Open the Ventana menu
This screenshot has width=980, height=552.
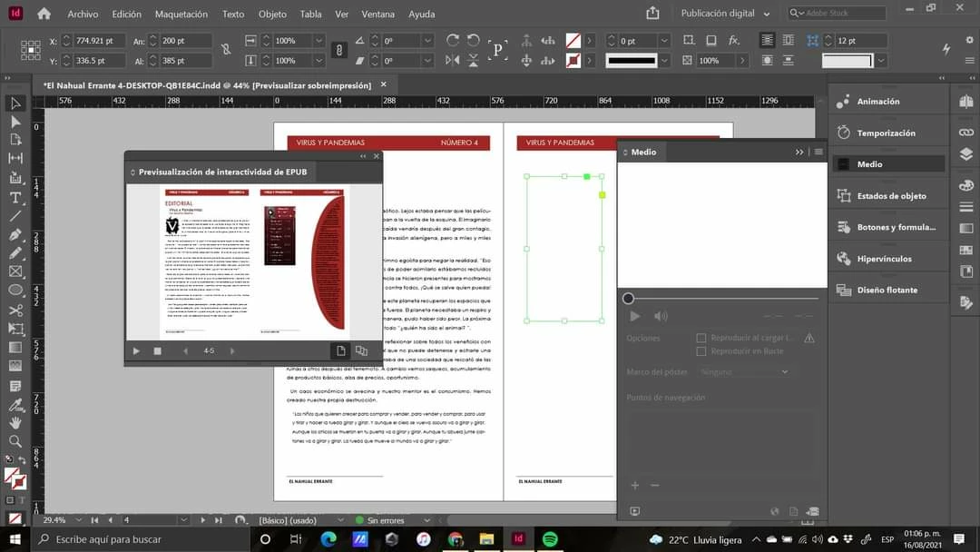tap(378, 14)
